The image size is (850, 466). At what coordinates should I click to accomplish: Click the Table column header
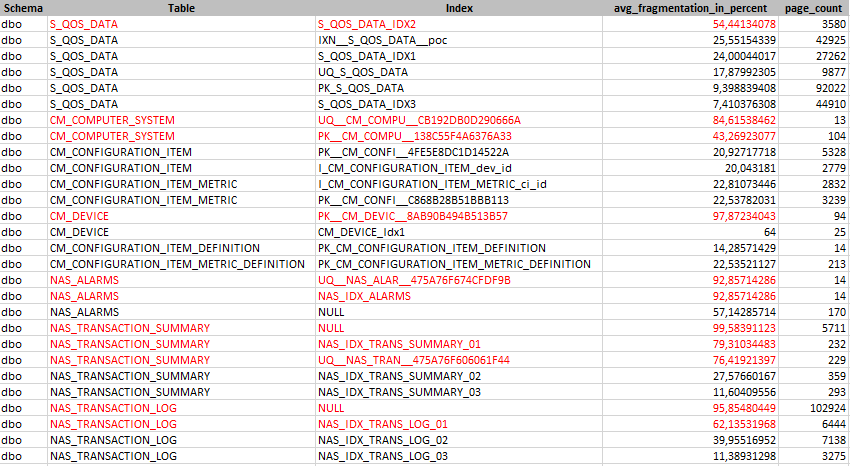point(181,8)
